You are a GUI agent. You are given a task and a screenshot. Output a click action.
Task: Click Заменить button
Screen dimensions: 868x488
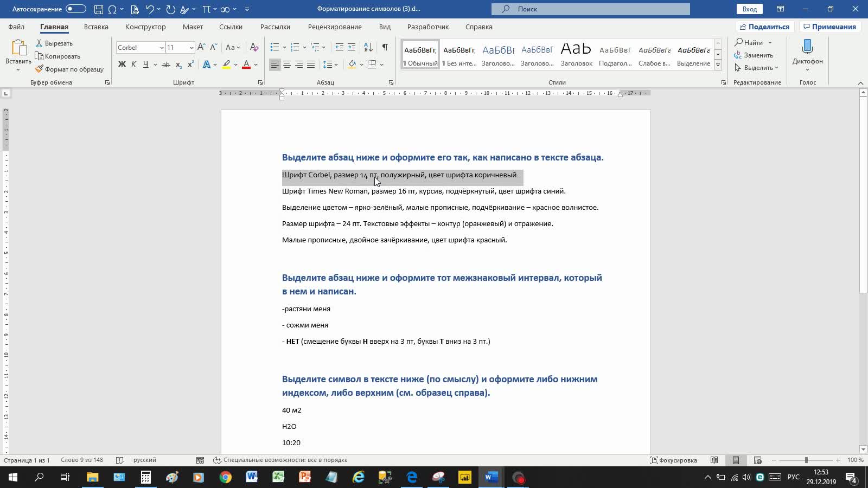754,55
